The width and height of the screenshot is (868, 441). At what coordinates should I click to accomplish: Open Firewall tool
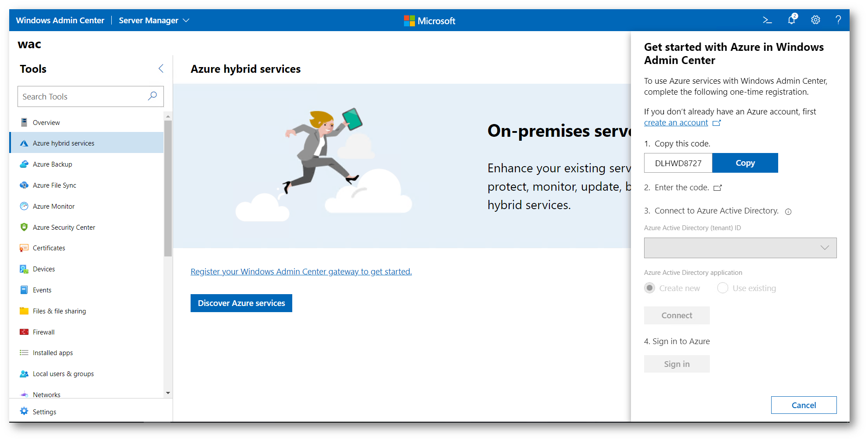87,332
